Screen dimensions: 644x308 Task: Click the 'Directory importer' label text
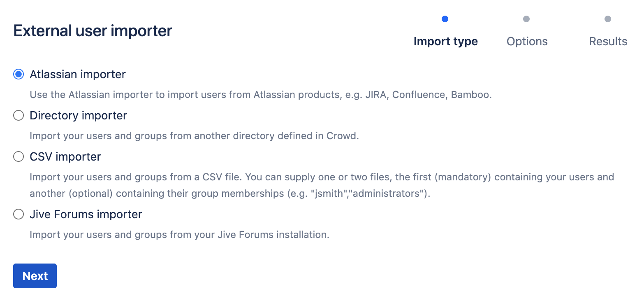tap(78, 116)
